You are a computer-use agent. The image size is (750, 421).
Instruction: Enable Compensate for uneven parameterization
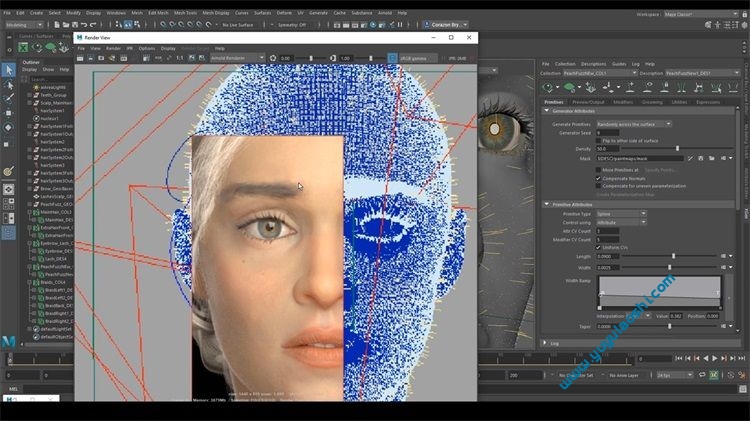tap(598, 186)
